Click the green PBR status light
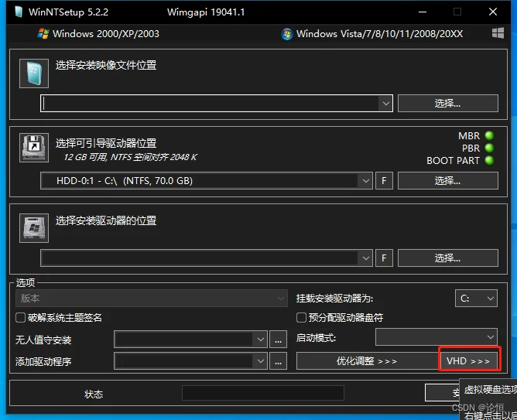 [x=489, y=148]
